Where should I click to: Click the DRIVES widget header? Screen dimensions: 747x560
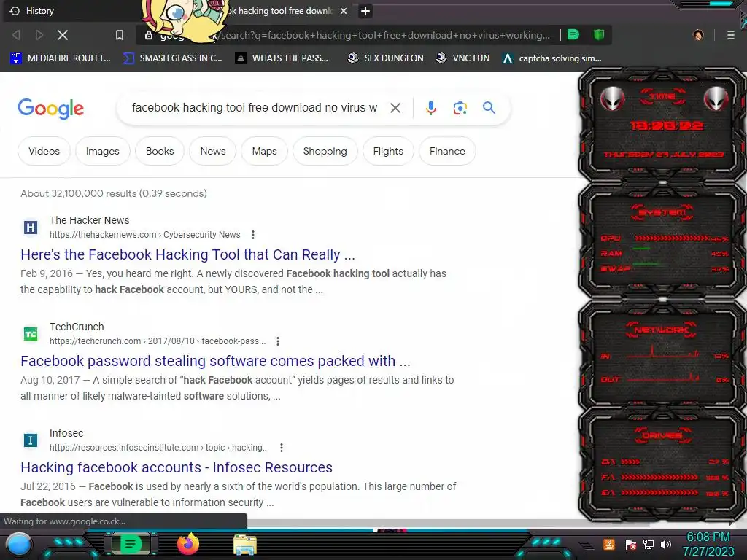click(x=662, y=435)
